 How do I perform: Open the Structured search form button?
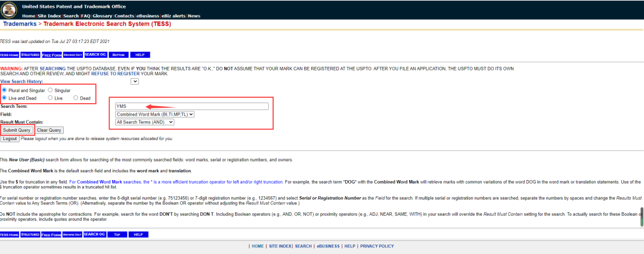pyautogui.click(x=30, y=55)
